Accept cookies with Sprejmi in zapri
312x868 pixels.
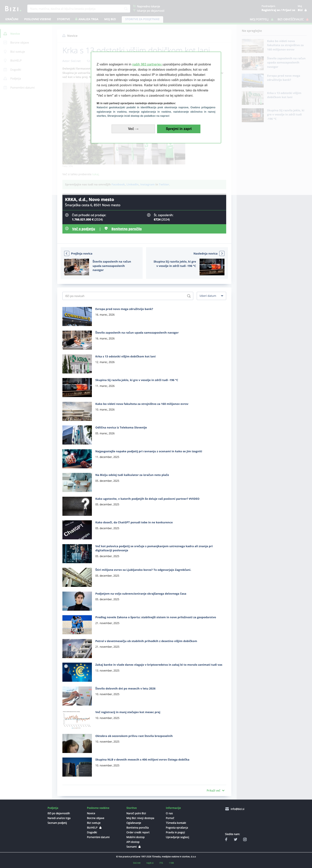pos(179,129)
